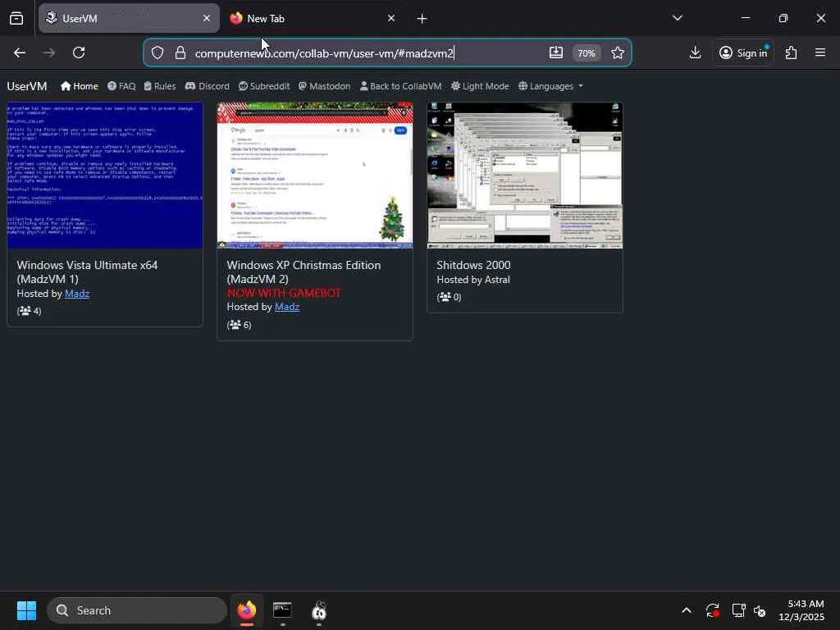Close the New Tab tab
Image resolution: width=840 pixels, height=630 pixels.
pos(391,18)
